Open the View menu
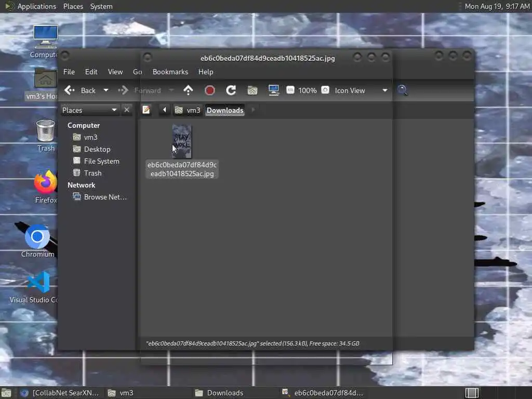The width and height of the screenshot is (532, 399). 115,72
